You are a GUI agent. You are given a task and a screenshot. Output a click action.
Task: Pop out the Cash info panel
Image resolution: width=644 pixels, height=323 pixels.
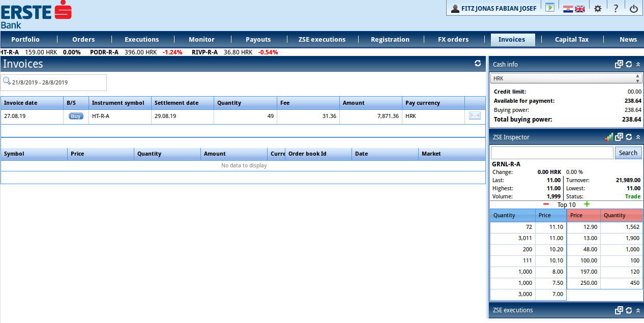(x=619, y=65)
